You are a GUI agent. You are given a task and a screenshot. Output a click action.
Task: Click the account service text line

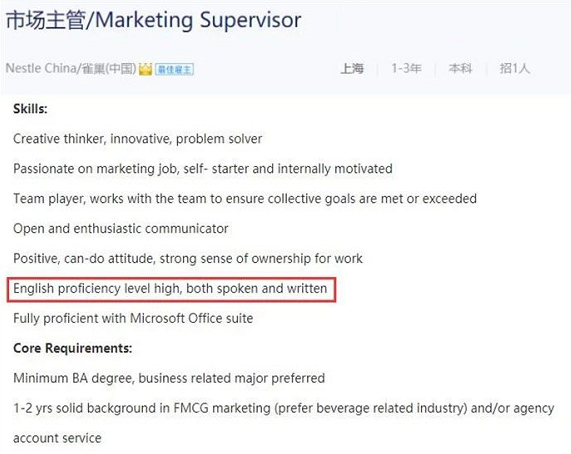[x=57, y=438]
